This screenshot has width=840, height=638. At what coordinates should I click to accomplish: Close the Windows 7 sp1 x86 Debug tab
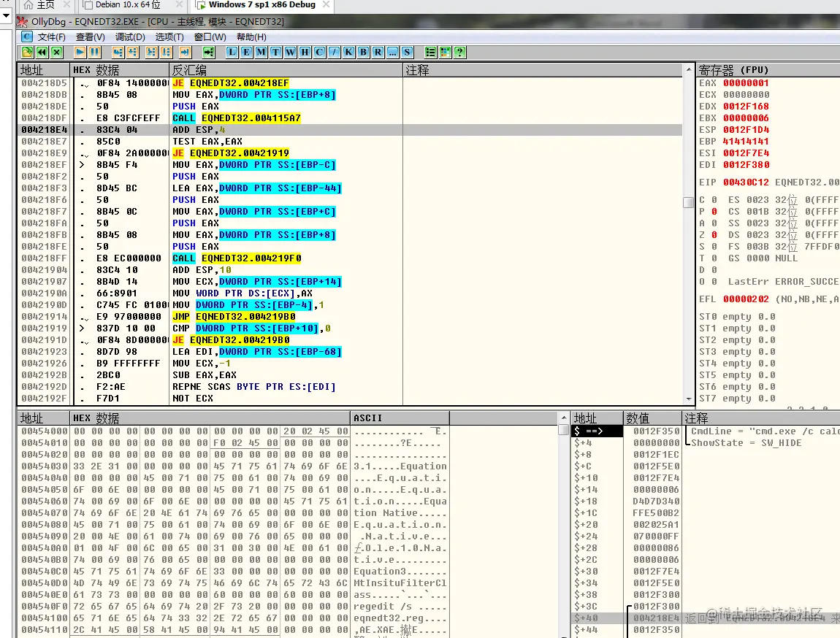[x=326, y=5]
